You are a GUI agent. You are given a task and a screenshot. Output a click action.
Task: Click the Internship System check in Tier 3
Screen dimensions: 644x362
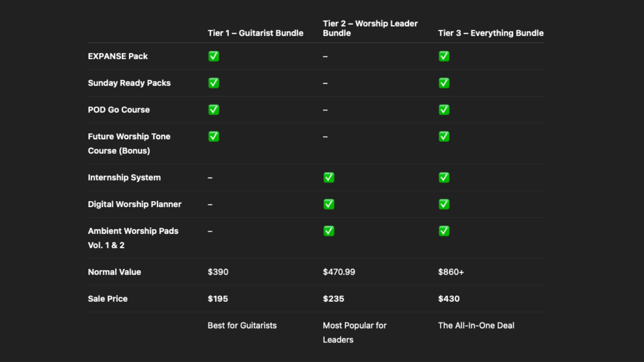click(x=444, y=177)
